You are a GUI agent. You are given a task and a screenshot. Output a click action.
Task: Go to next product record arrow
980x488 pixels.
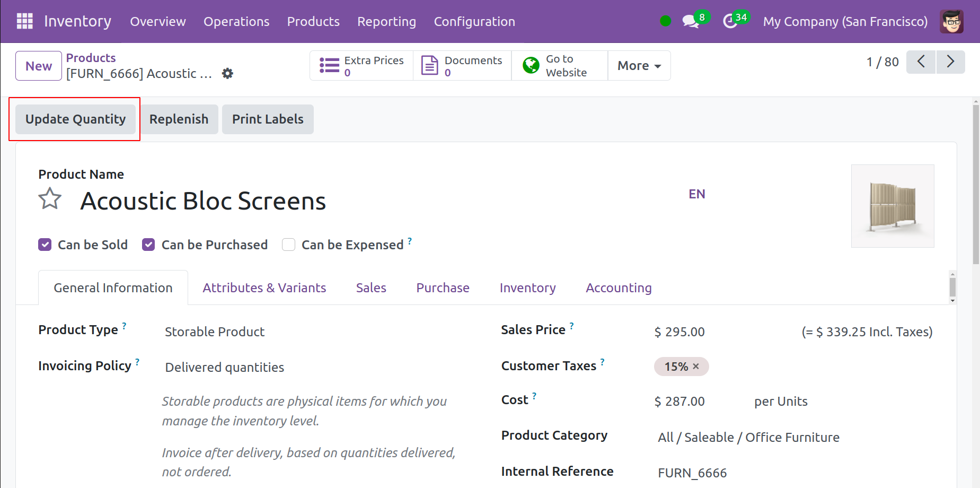950,62
